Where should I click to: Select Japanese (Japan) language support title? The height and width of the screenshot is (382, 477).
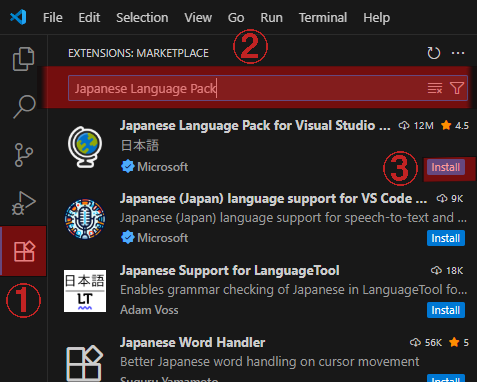[x=273, y=198]
